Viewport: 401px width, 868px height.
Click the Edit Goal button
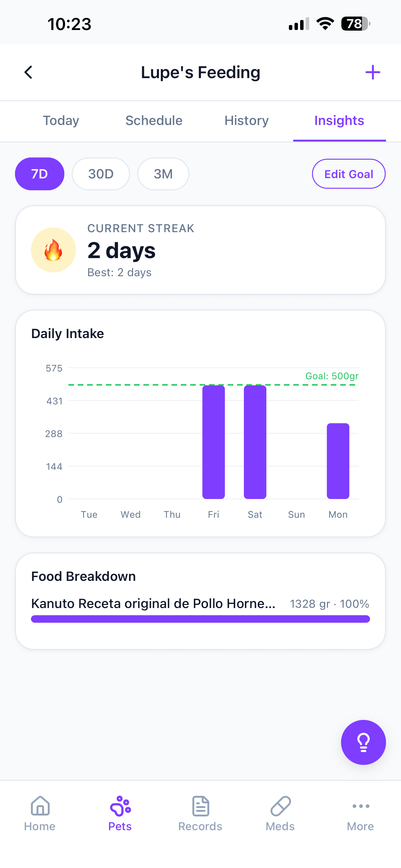click(349, 174)
